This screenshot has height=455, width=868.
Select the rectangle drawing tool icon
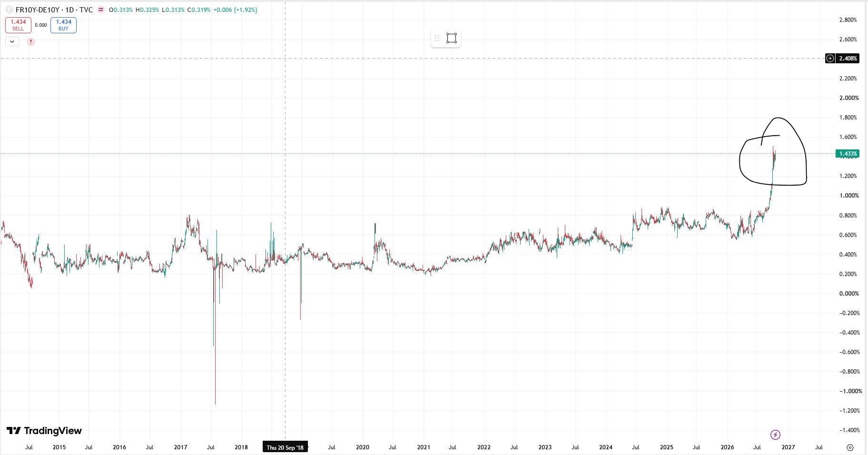tap(452, 38)
